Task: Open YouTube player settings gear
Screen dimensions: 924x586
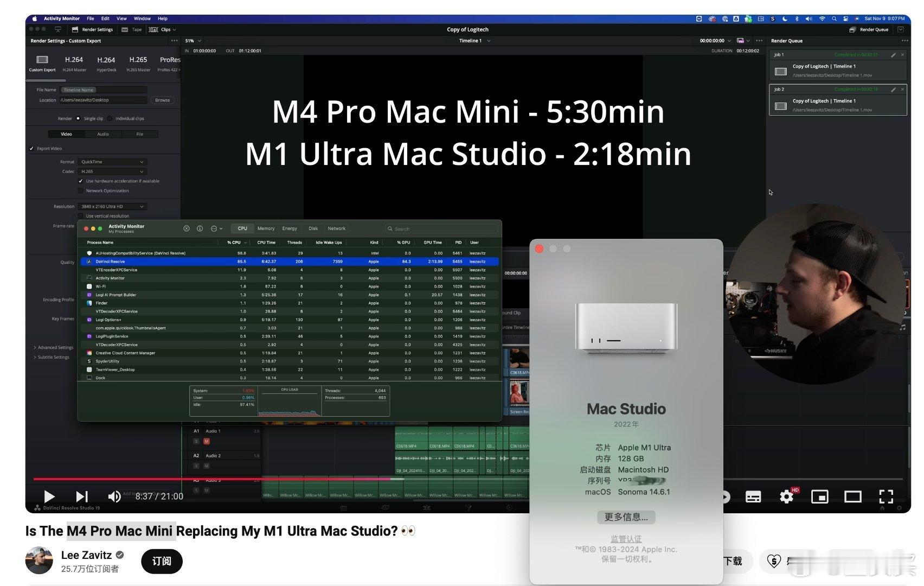Action: (x=786, y=496)
